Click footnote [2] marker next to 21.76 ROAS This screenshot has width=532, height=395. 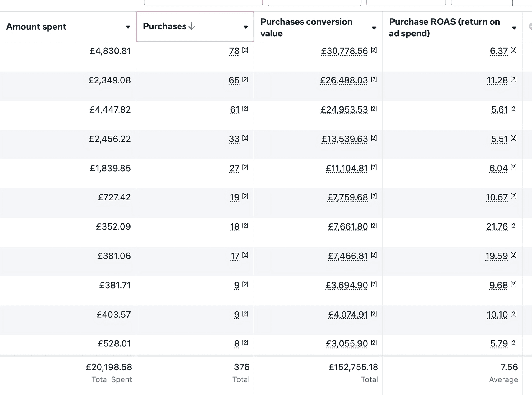pyautogui.click(x=513, y=226)
